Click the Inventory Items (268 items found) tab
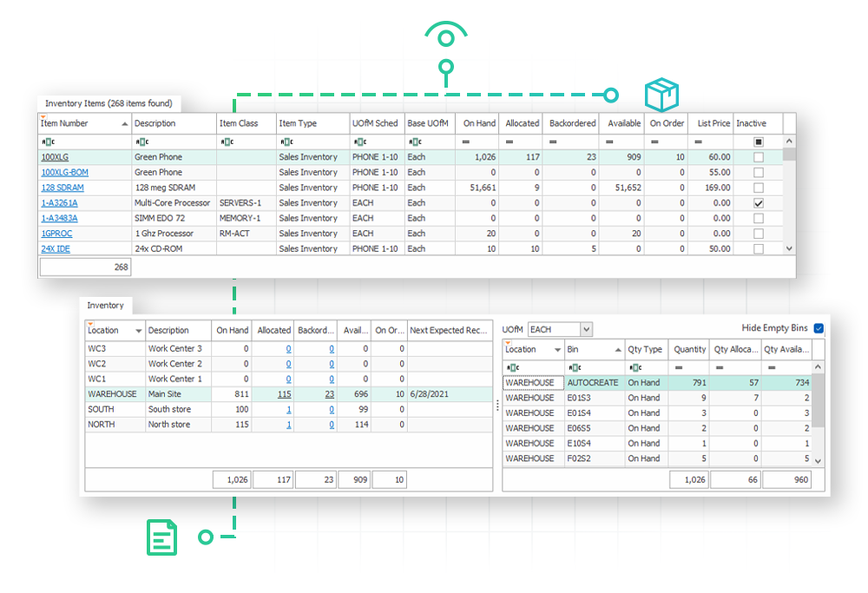868x593 pixels. (107, 102)
